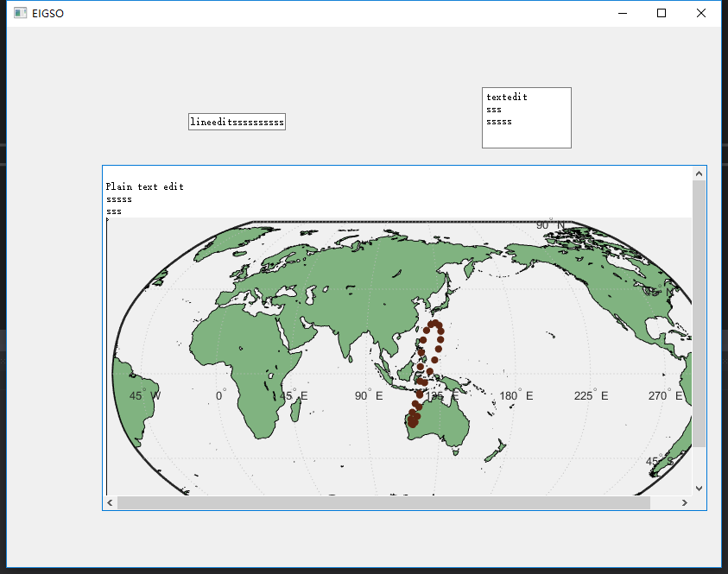The height and width of the screenshot is (574, 728).
Task: Click the horizontal scrollbar track near the middle
Action: tap(397, 501)
